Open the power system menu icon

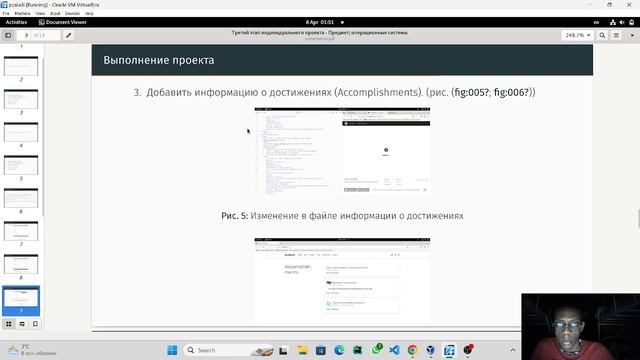[632, 22]
